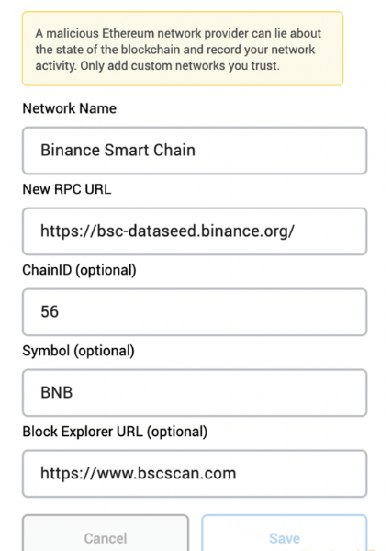Place cursor in the BNB symbol text

tap(57, 392)
